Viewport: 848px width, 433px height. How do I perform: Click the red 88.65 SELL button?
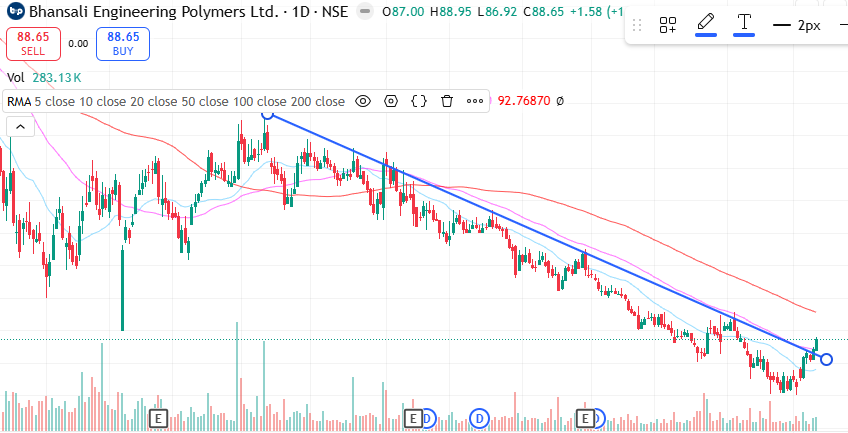[x=33, y=44]
